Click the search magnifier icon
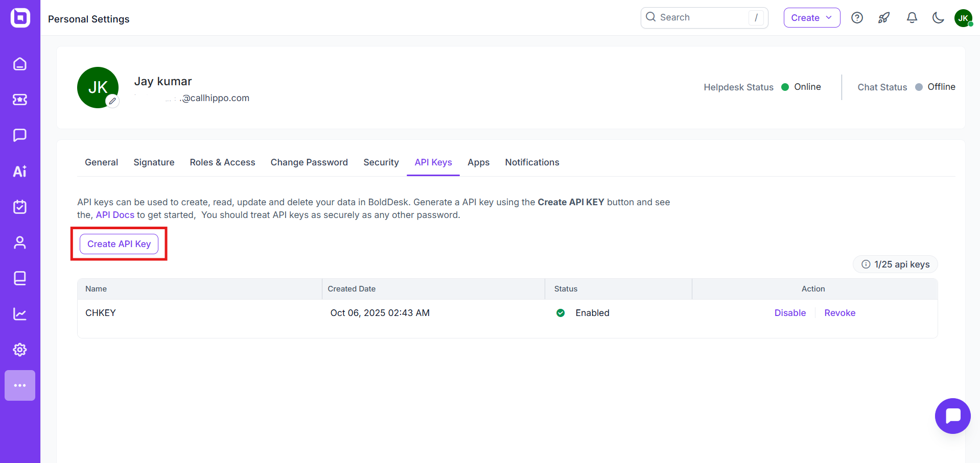Screen dimensions: 980x463 point(651,17)
